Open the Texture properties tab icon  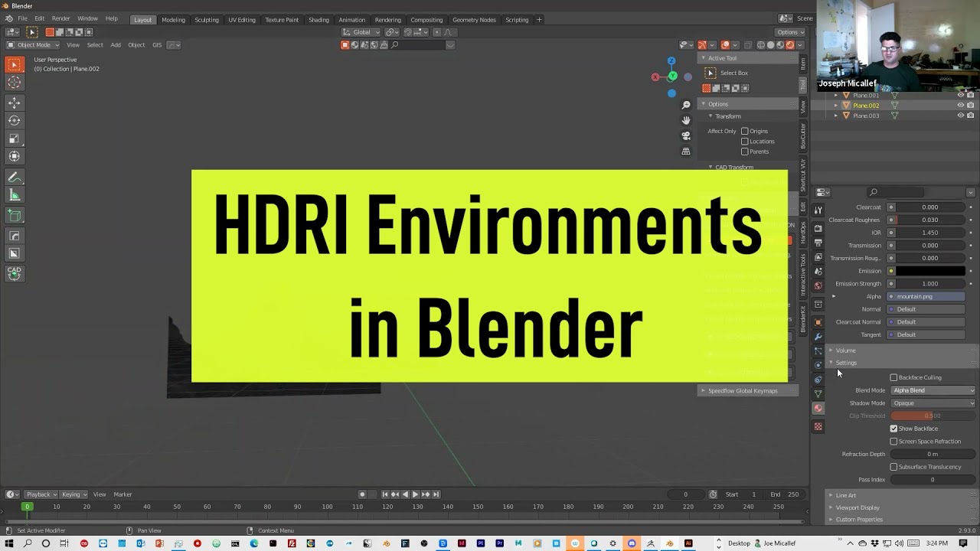click(818, 426)
